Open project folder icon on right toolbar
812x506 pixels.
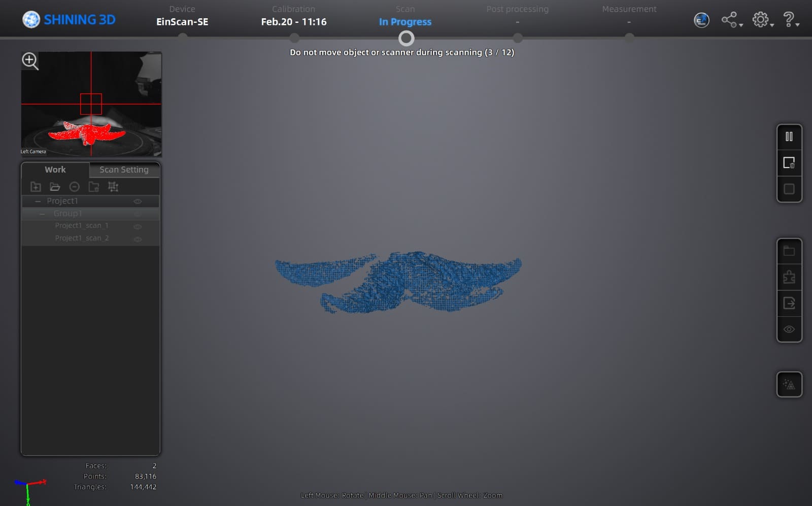[x=789, y=251]
